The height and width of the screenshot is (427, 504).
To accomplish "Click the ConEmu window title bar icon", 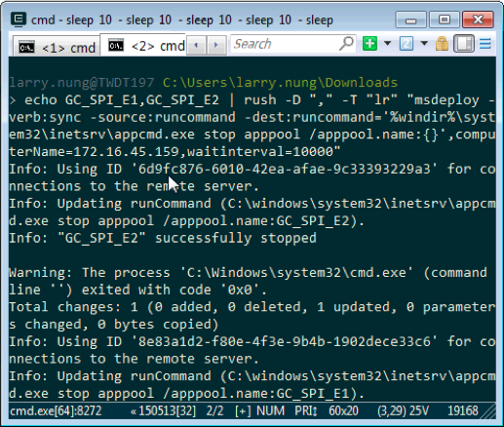I will [x=19, y=19].
